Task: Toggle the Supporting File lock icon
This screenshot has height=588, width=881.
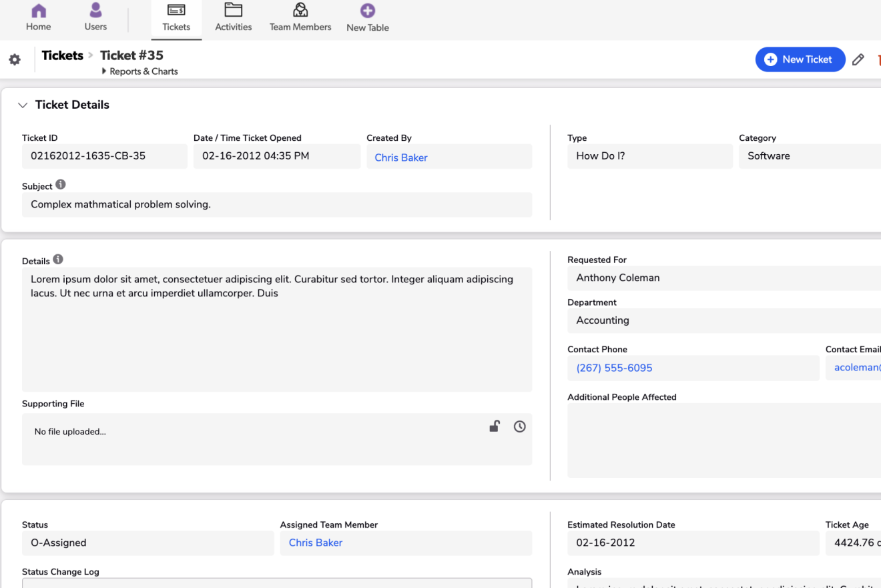Action: pyautogui.click(x=494, y=426)
